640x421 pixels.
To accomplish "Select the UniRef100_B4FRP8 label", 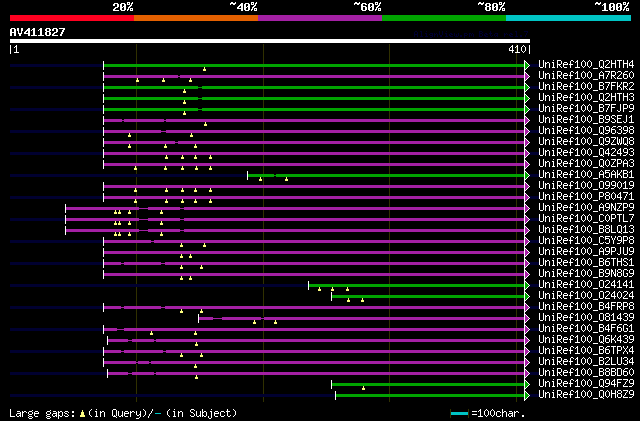I will (x=586, y=307).
